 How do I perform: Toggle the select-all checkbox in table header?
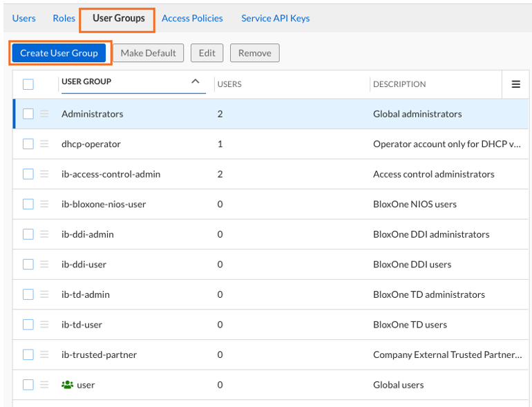(x=28, y=84)
